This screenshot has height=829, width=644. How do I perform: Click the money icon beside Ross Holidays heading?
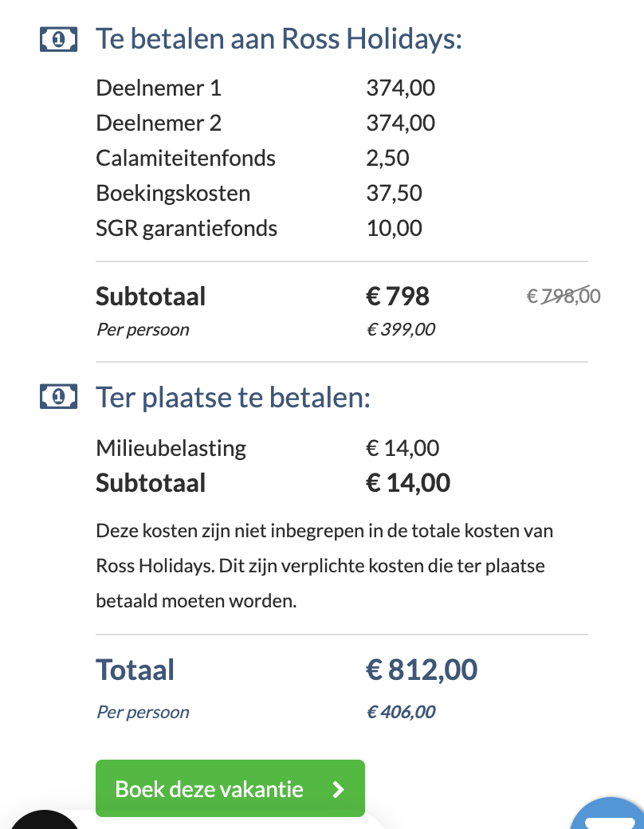[58, 39]
